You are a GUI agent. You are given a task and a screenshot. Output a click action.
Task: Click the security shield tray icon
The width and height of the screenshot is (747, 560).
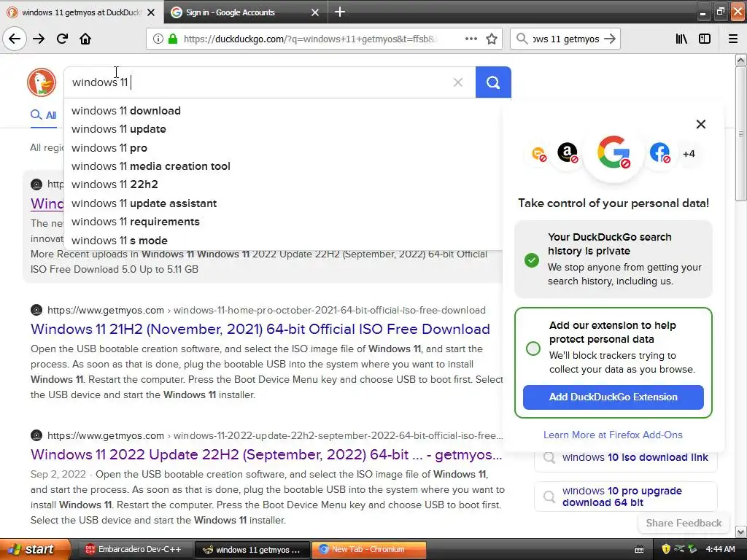coord(665,550)
